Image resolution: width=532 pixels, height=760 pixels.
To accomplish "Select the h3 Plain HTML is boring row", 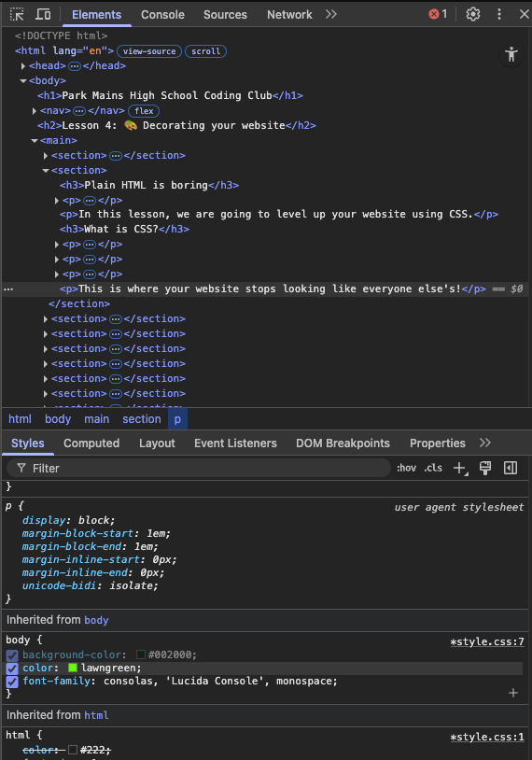I will [x=149, y=185].
